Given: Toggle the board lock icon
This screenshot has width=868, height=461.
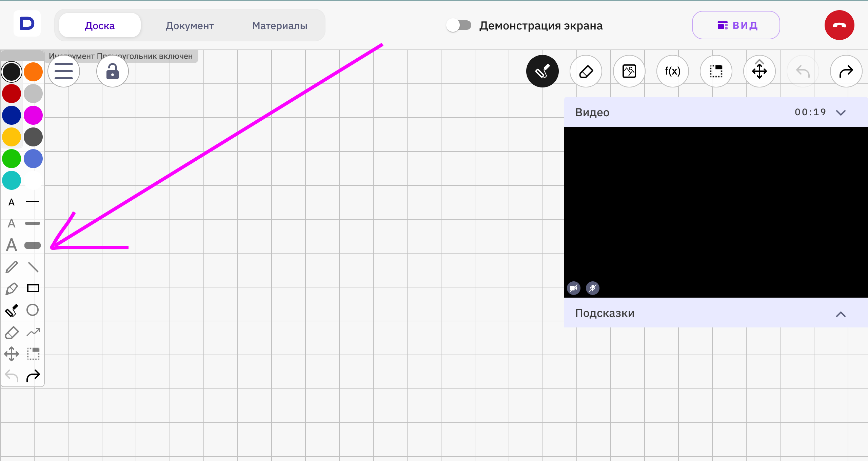Looking at the screenshot, I should [x=113, y=71].
